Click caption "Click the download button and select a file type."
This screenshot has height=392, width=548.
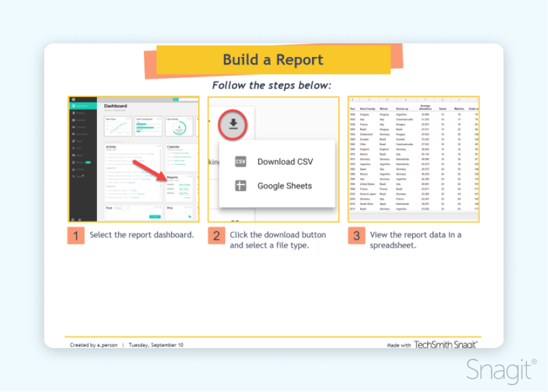pyautogui.click(x=278, y=240)
